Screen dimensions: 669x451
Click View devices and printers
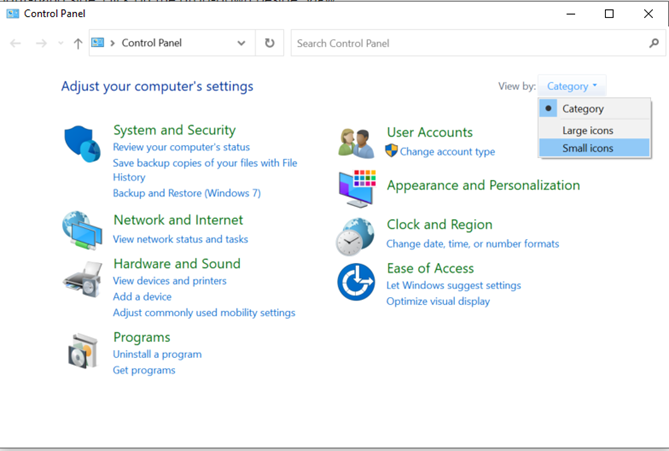pos(170,281)
